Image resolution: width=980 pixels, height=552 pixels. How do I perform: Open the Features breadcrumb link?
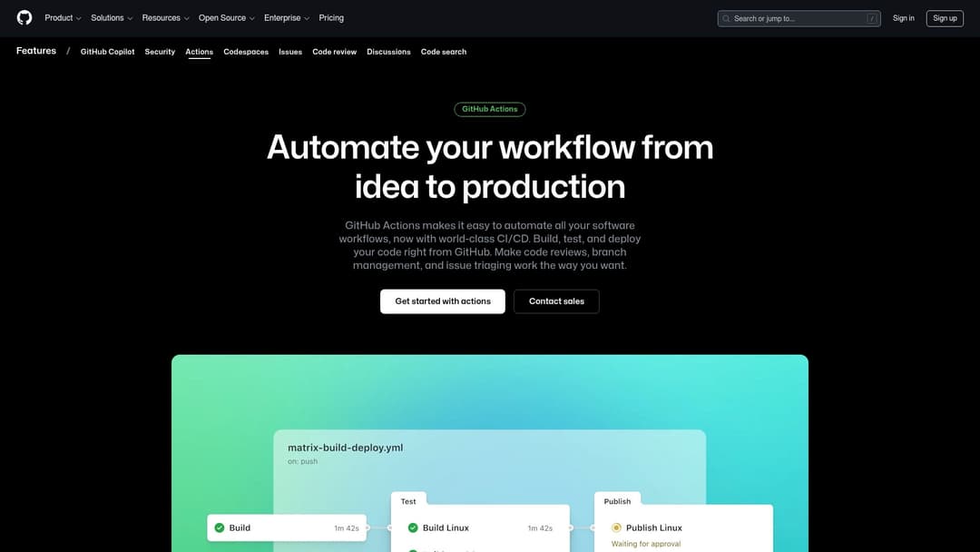(36, 51)
